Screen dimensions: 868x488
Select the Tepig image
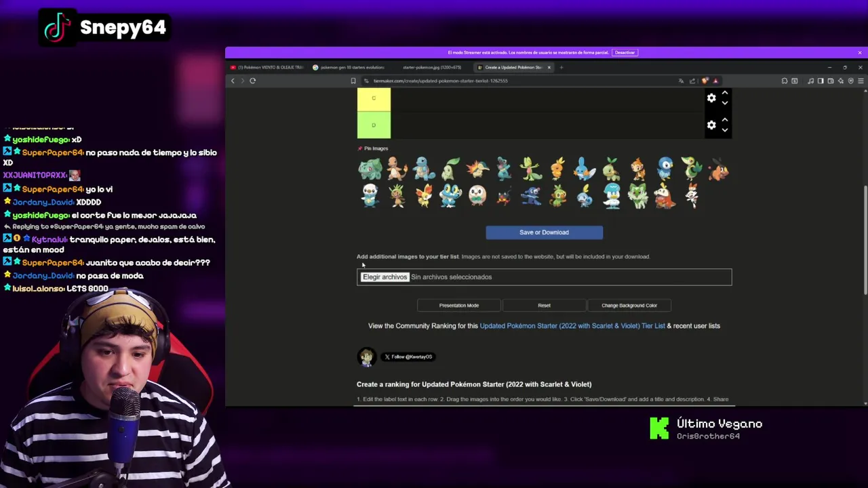pos(719,169)
